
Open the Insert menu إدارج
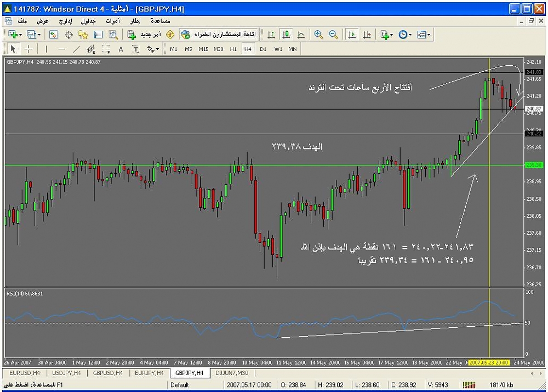pyautogui.click(x=65, y=21)
